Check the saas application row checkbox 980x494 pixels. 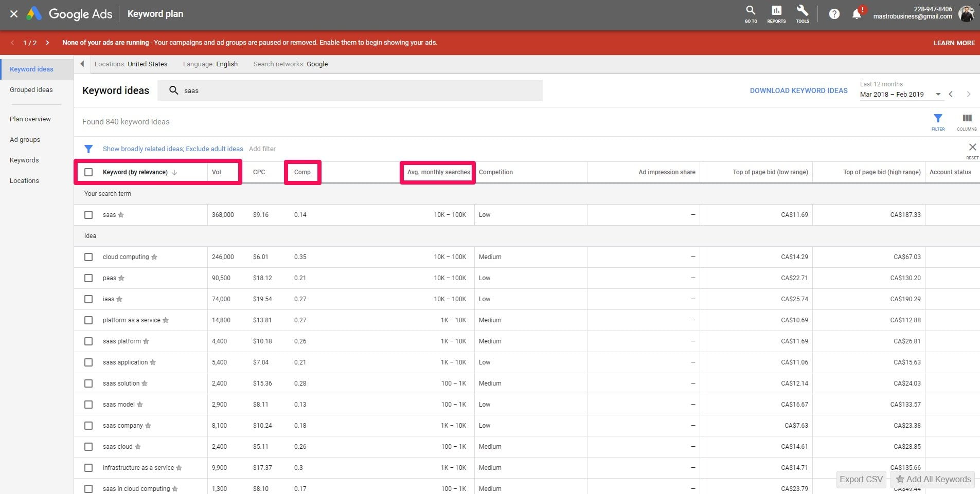[88, 362]
